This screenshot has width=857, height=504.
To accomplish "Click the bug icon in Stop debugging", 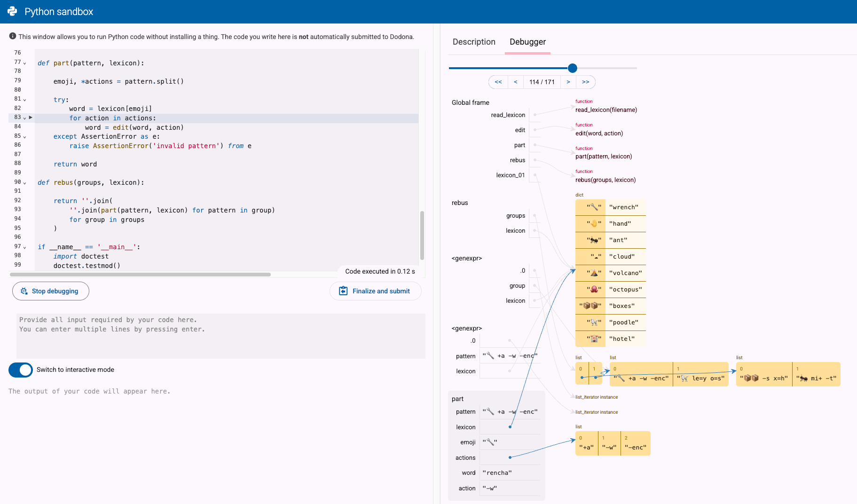I will click(x=24, y=291).
